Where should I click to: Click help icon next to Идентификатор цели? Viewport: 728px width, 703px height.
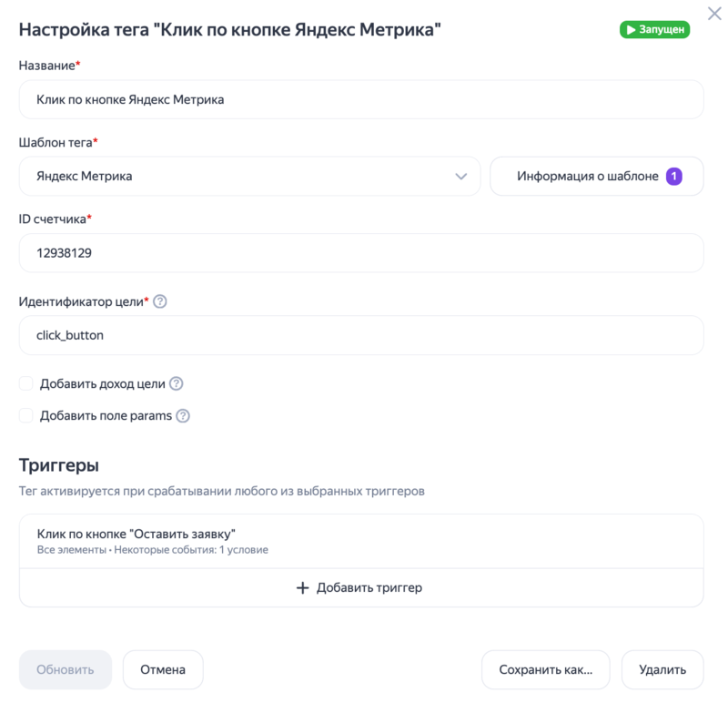(x=160, y=301)
